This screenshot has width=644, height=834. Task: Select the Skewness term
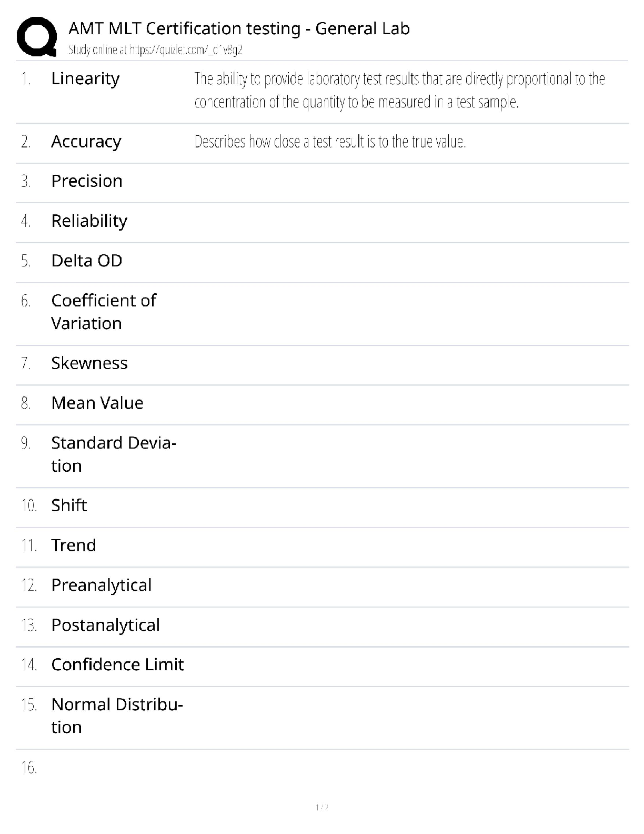click(x=89, y=363)
